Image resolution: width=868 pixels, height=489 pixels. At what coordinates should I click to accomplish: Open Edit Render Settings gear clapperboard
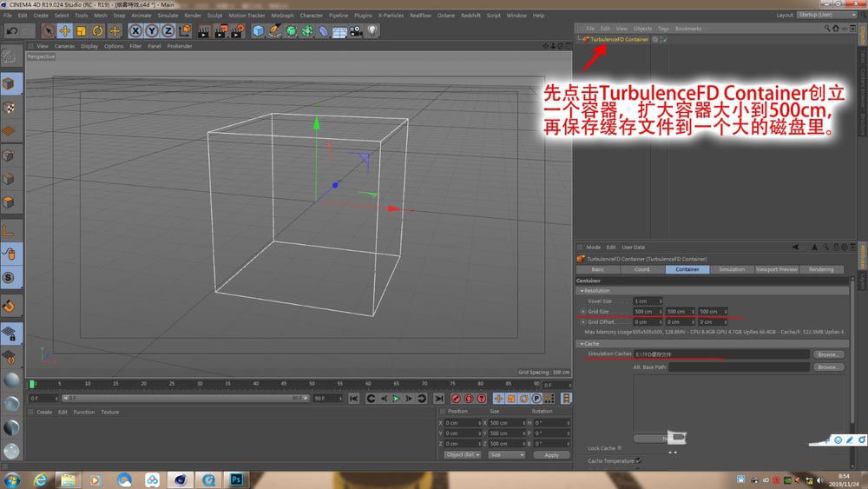coord(238,31)
